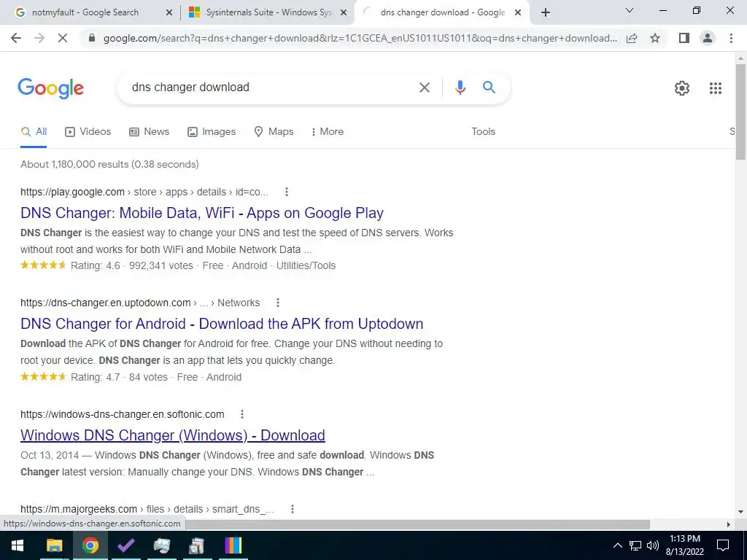Open the browser side panel icon
The image size is (747, 560).
click(684, 38)
